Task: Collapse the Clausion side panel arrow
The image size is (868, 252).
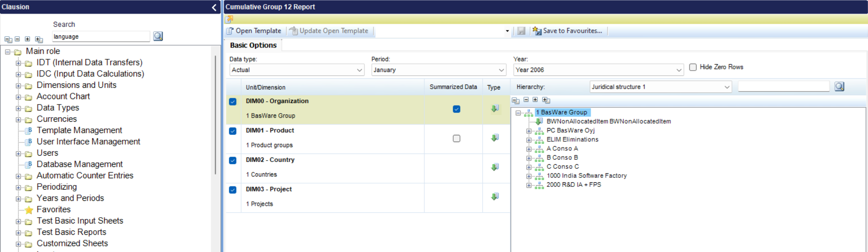Action: coord(214,7)
